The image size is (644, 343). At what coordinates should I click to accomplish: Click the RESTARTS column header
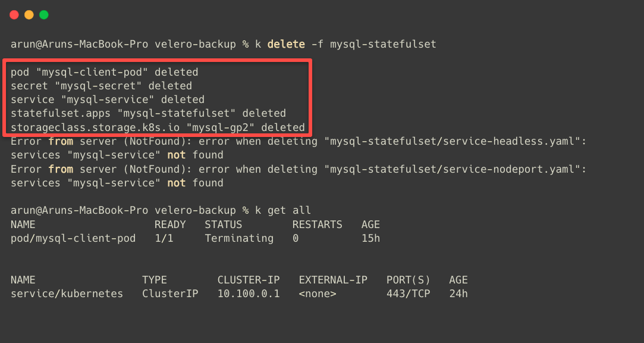(x=317, y=224)
